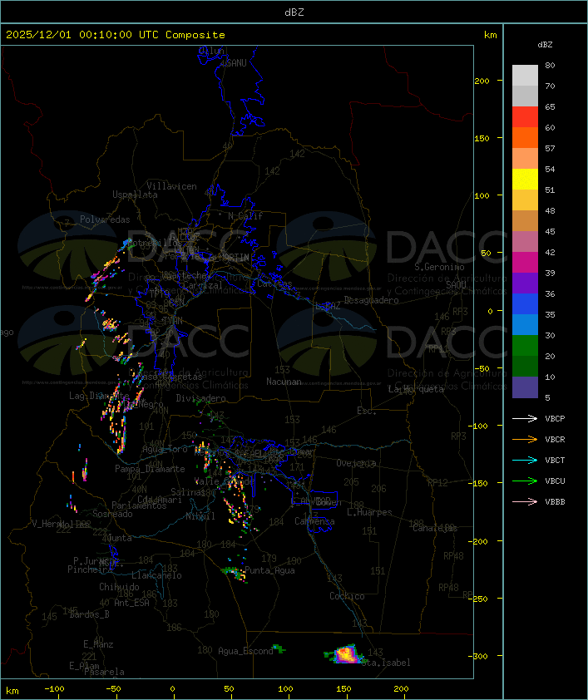
Task: Click the N_Calif place label
Action: pos(245,215)
